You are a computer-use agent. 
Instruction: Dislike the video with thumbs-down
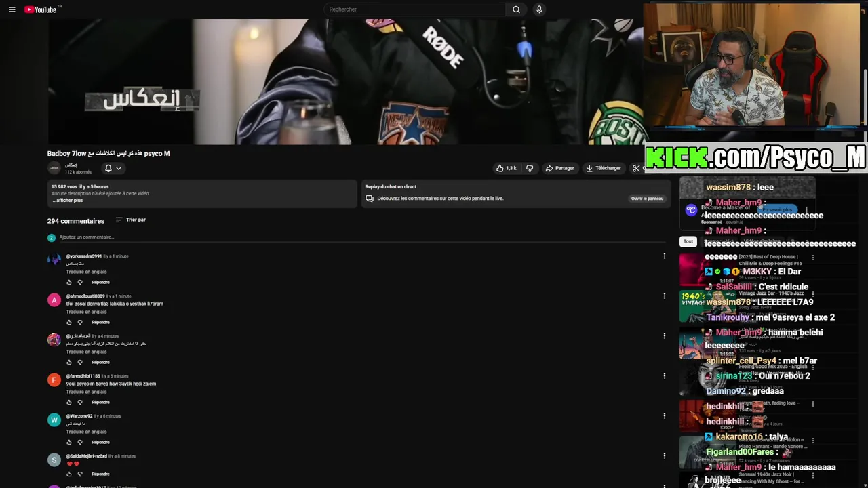530,168
